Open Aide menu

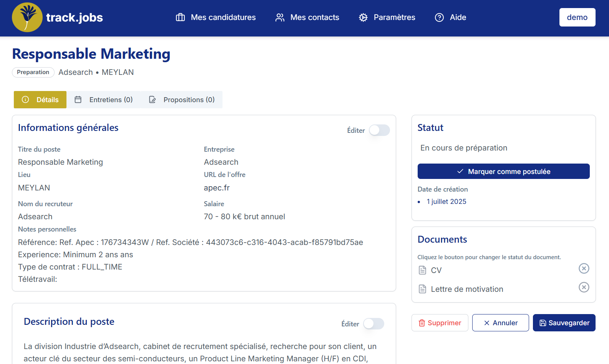[450, 17]
